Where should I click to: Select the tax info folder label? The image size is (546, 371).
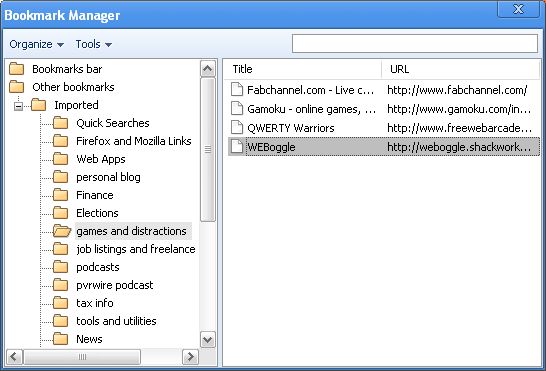(x=95, y=303)
